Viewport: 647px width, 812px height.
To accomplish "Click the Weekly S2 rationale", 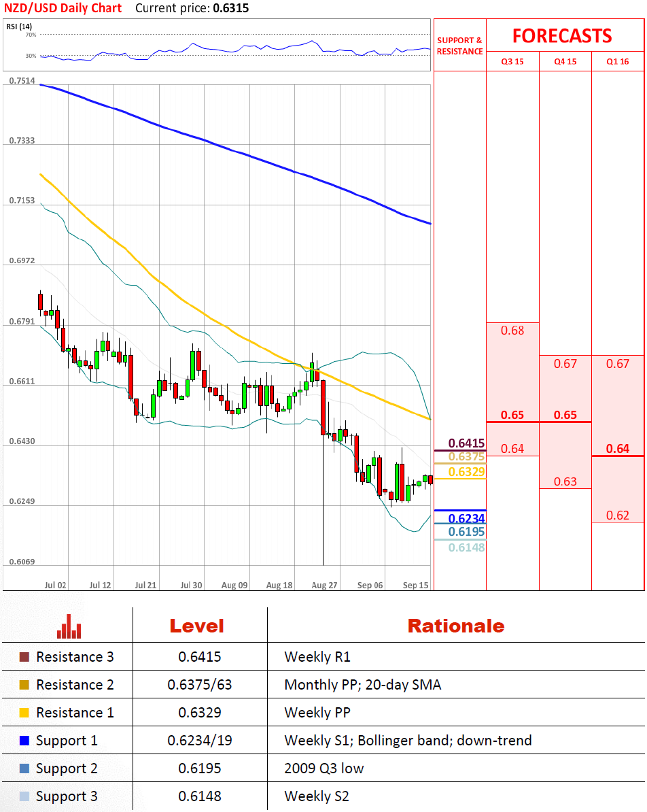I will coord(317,797).
